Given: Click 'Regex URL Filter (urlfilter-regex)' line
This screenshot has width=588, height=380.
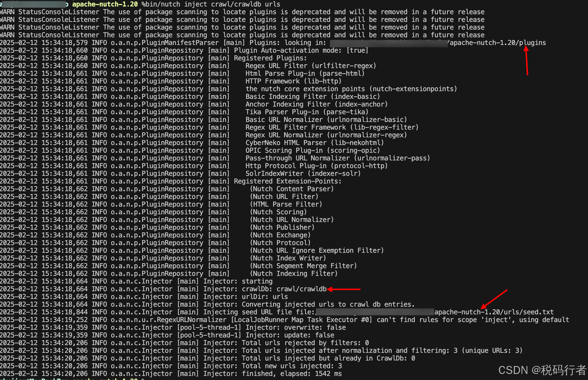Looking at the screenshot, I should tap(311, 66).
